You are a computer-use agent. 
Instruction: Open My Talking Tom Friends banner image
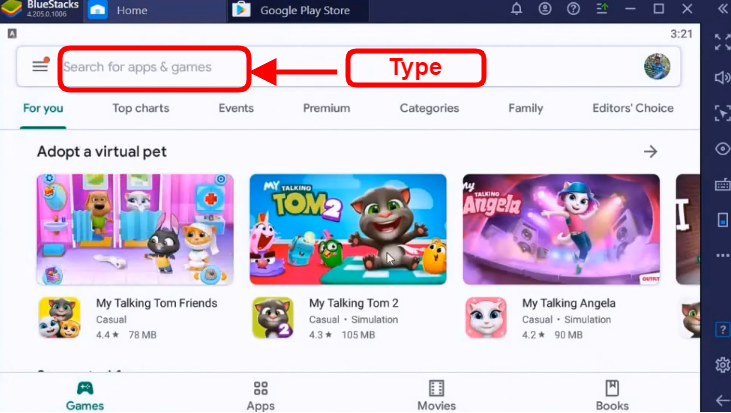tap(135, 229)
